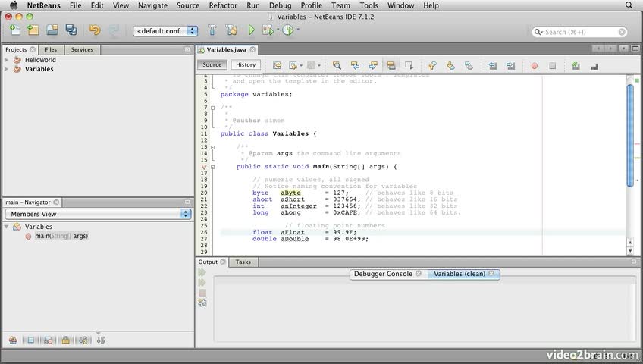Click the Source view button
The image size is (643, 364).
(212, 64)
